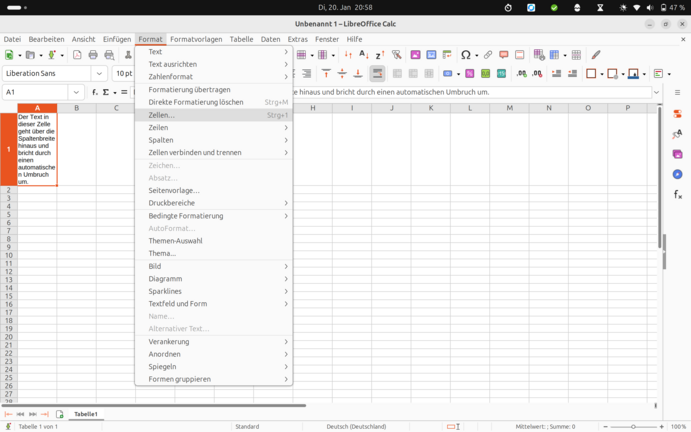Click the insert image icon
The width and height of the screenshot is (691, 432).
click(x=415, y=55)
